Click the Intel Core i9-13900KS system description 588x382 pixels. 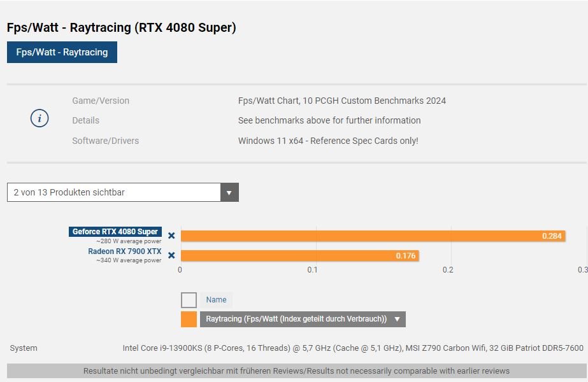[x=353, y=348]
